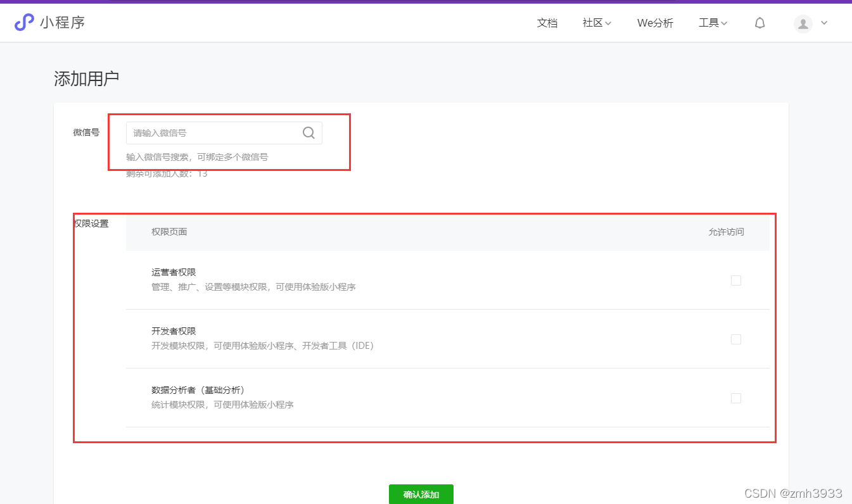Click the 允许访问 column header
852x504 pixels.
pyautogui.click(x=726, y=232)
